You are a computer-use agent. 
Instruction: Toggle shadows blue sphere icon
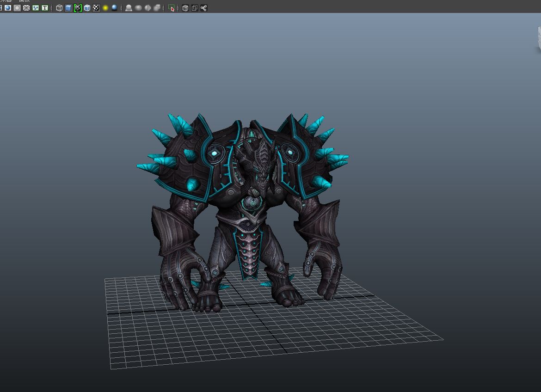coord(115,8)
